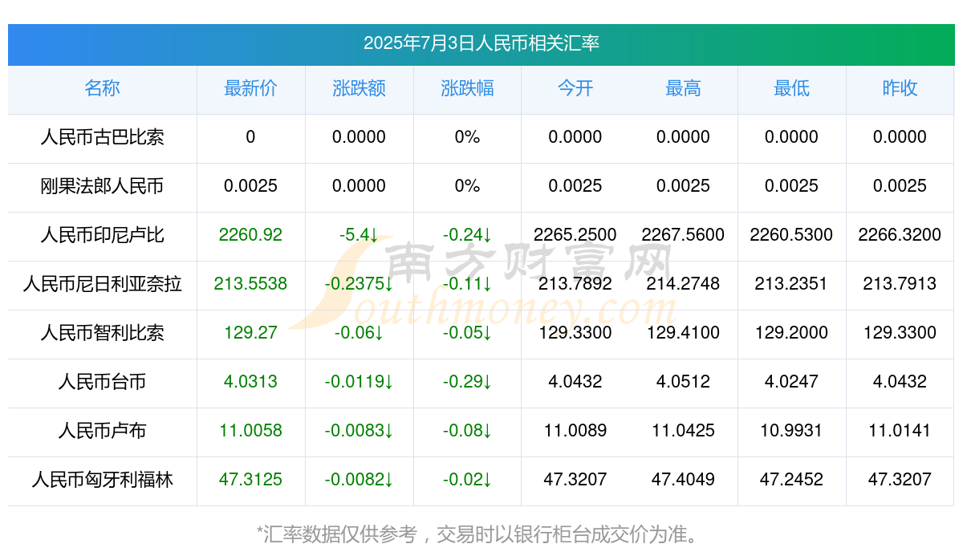Screen dimensions: 963x560
Task: Click the 名称 column header
Action: (x=102, y=88)
